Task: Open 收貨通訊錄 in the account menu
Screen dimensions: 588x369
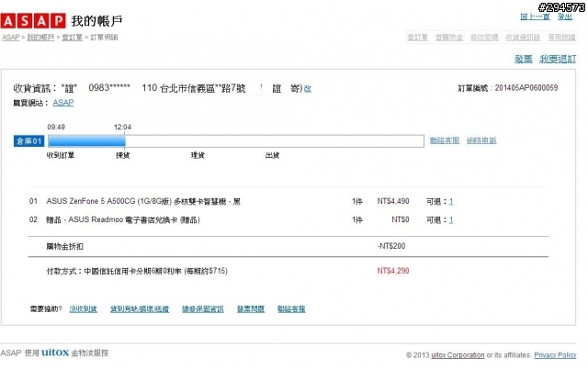Action: [x=523, y=38]
